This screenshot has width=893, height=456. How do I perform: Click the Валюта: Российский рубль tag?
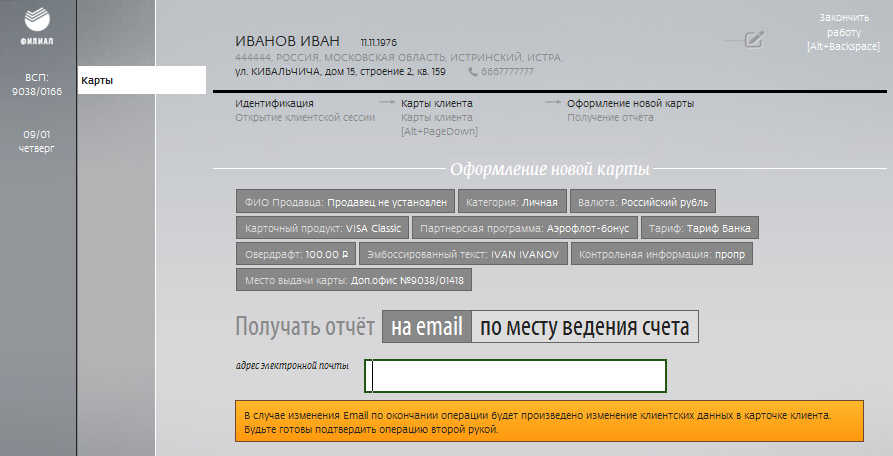point(643,202)
